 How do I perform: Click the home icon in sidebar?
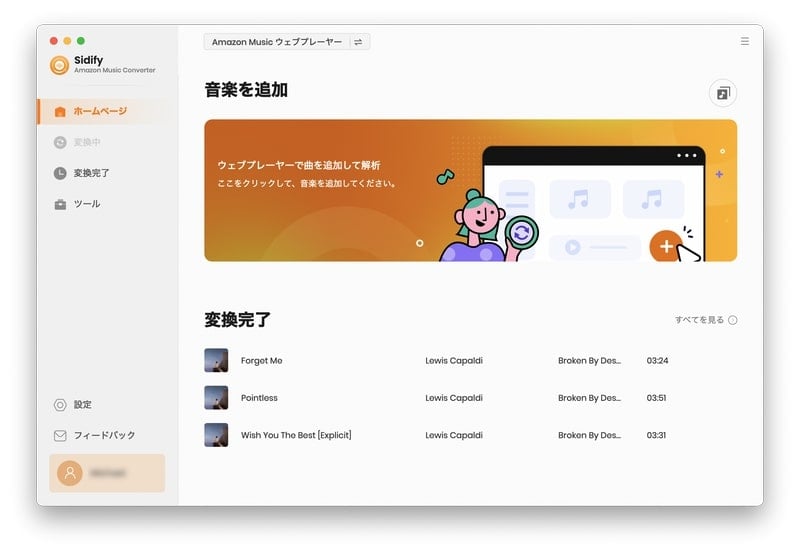pyautogui.click(x=60, y=111)
